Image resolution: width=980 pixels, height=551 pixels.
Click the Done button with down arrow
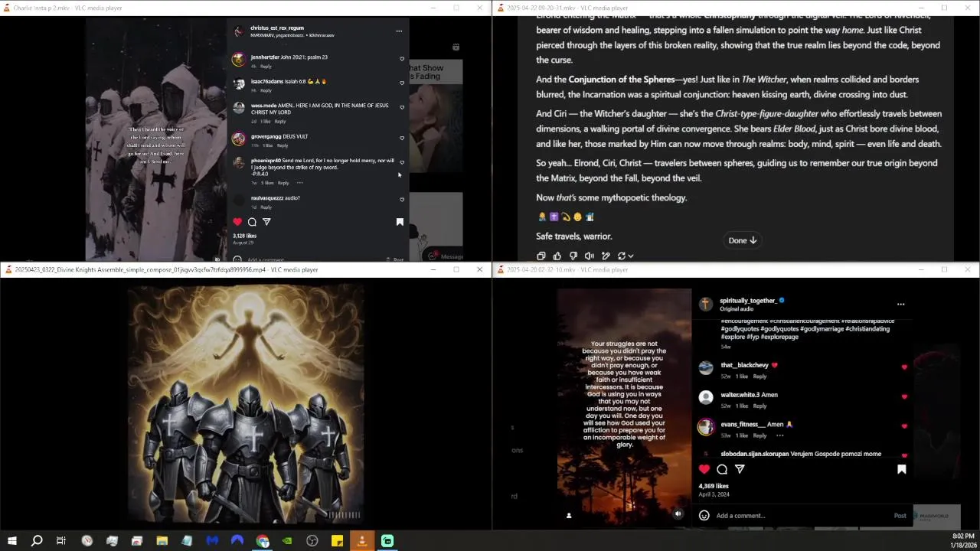(x=742, y=240)
